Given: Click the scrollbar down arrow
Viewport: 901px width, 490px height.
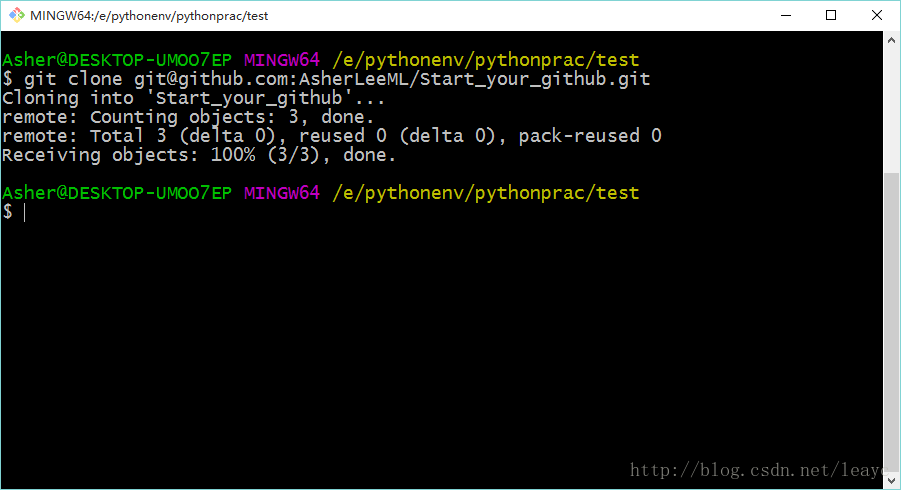Looking at the screenshot, I should (891, 480).
